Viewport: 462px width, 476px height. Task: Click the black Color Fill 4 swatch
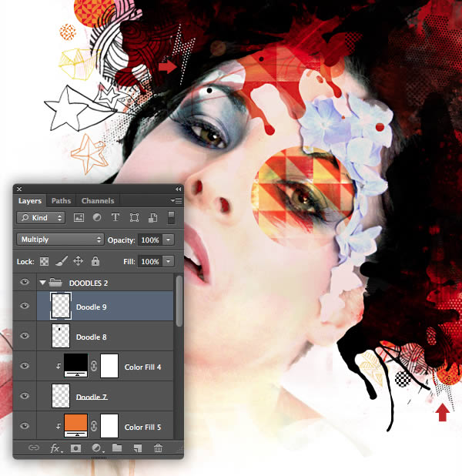[x=76, y=365]
